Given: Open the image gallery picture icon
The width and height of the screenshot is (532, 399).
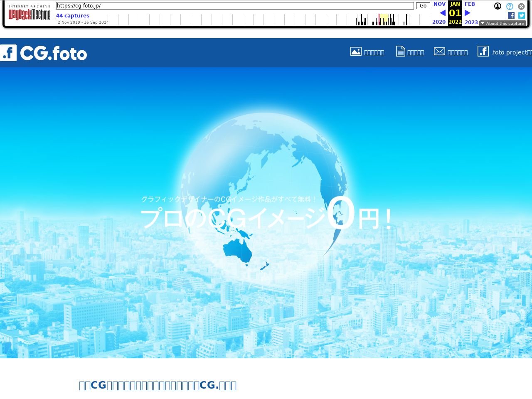Looking at the screenshot, I should point(356,52).
